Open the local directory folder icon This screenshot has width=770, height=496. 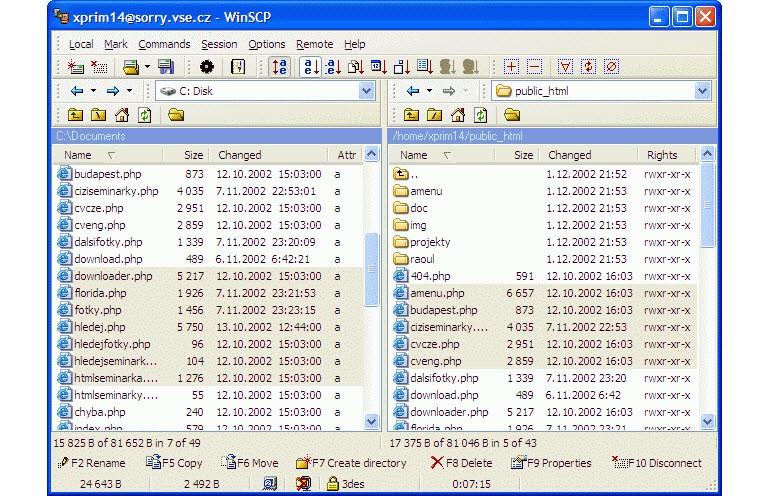click(176, 115)
